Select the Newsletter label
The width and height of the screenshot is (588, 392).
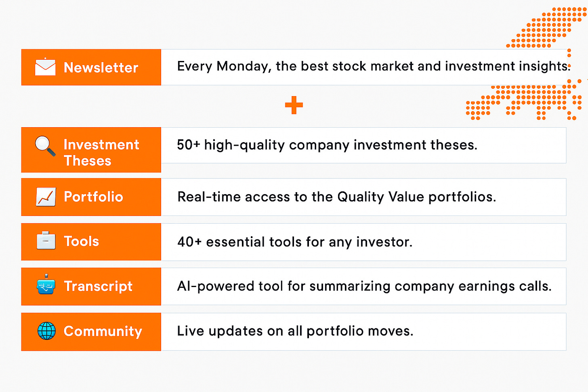point(101,67)
